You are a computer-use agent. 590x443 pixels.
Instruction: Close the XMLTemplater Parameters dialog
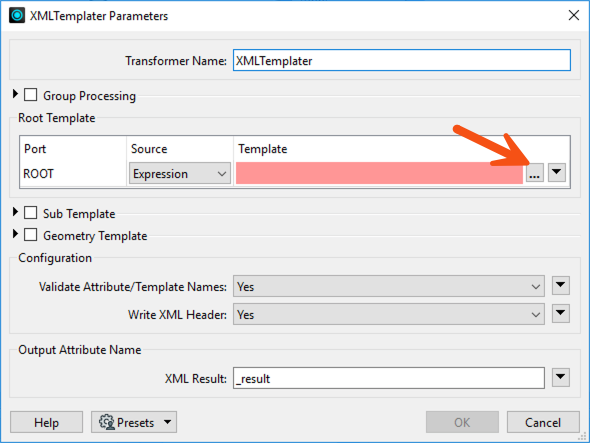(x=574, y=15)
